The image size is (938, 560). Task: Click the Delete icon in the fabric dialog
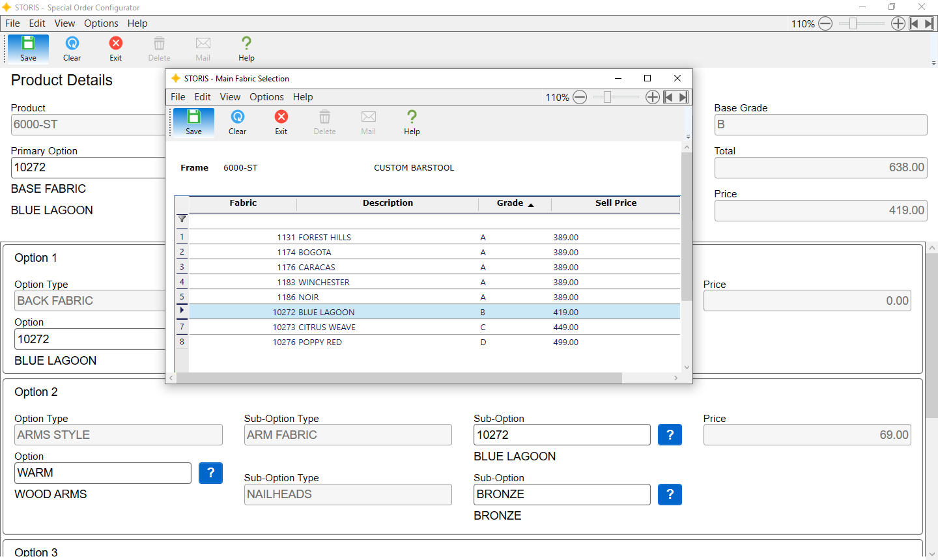click(324, 122)
